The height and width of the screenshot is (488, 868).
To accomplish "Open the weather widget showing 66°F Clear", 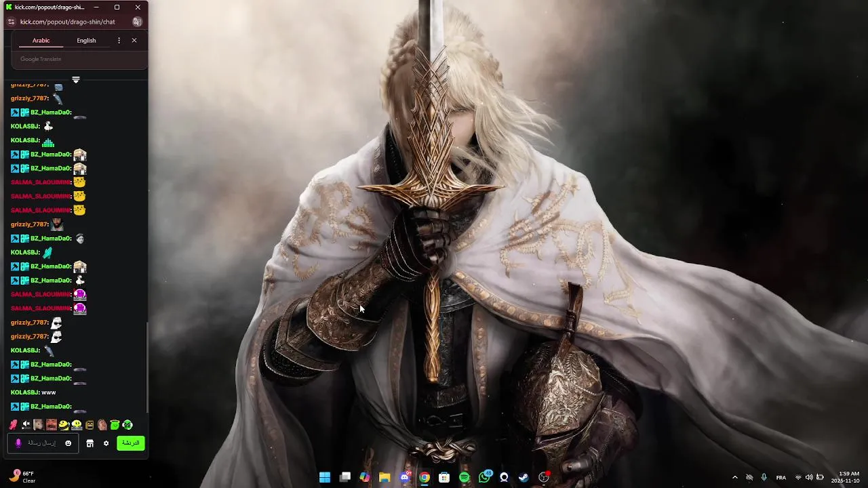I will (x=22, y=477).
